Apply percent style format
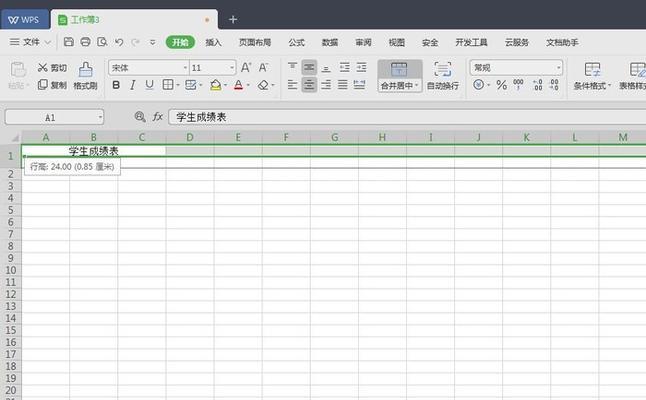 (x=501, y=85)
